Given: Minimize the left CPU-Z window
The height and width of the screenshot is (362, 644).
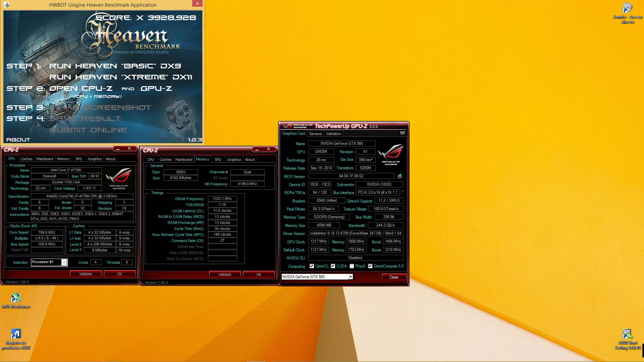Looking at the screenshot, I should tap(118, 148).
